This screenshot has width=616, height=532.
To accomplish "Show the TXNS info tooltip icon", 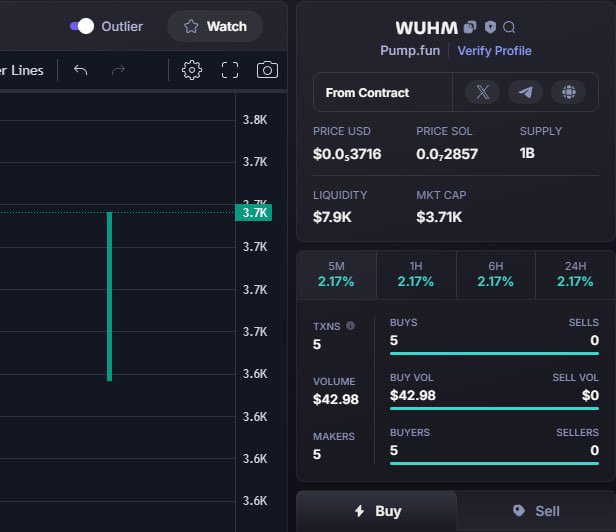I will tap(350, 326).
